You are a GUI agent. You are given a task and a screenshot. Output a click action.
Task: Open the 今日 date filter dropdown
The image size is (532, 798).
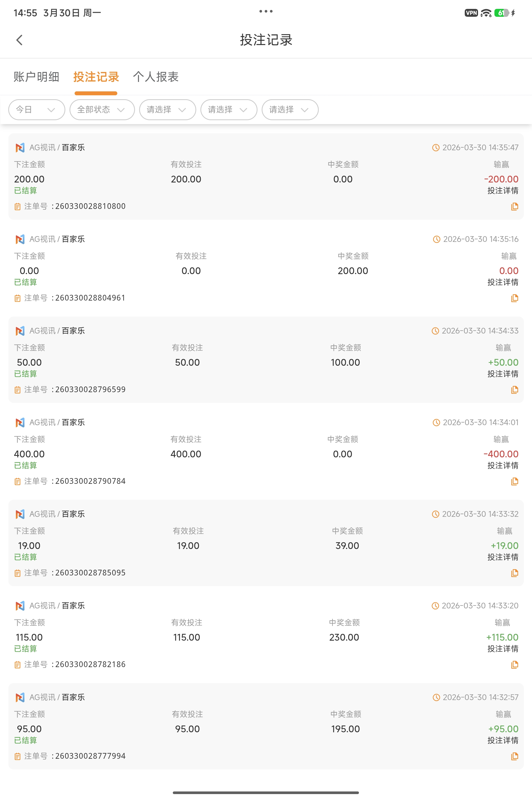pos(36,110)
